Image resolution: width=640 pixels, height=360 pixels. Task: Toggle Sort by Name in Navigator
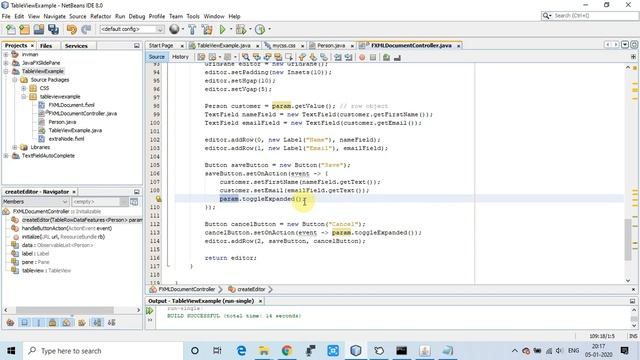(97, 322)
